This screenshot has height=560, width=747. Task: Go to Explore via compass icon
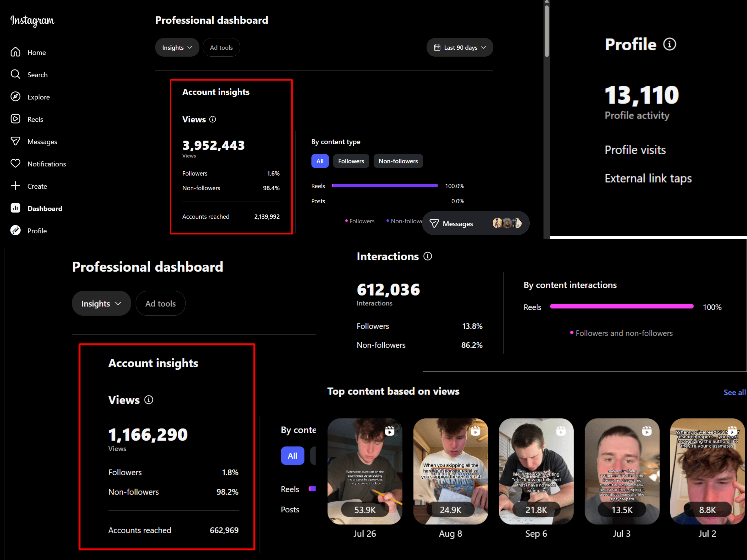tap(16, 97)
